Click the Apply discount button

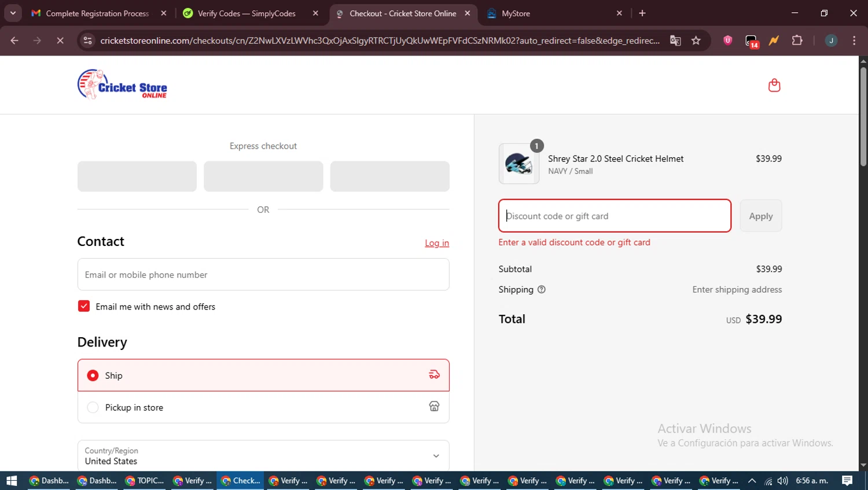[761, 216]
